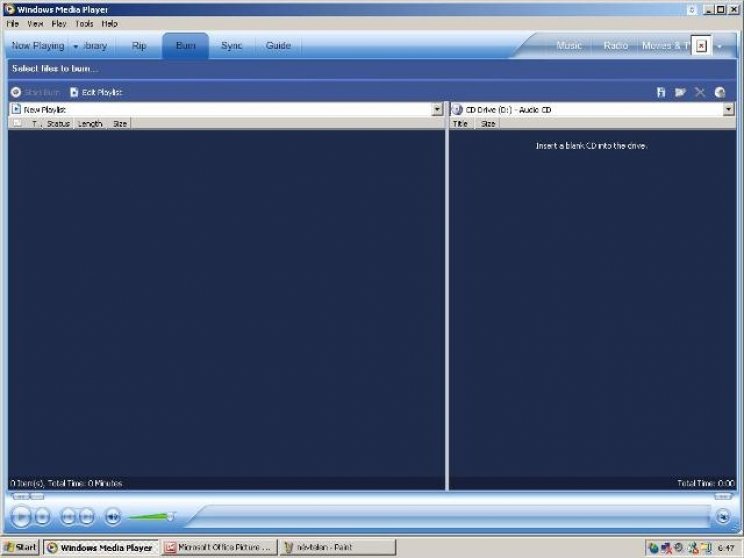Image resolution: width=744 pixels, height=558 pixels.
Task: Click the Next track button
Action: [86, 517]
